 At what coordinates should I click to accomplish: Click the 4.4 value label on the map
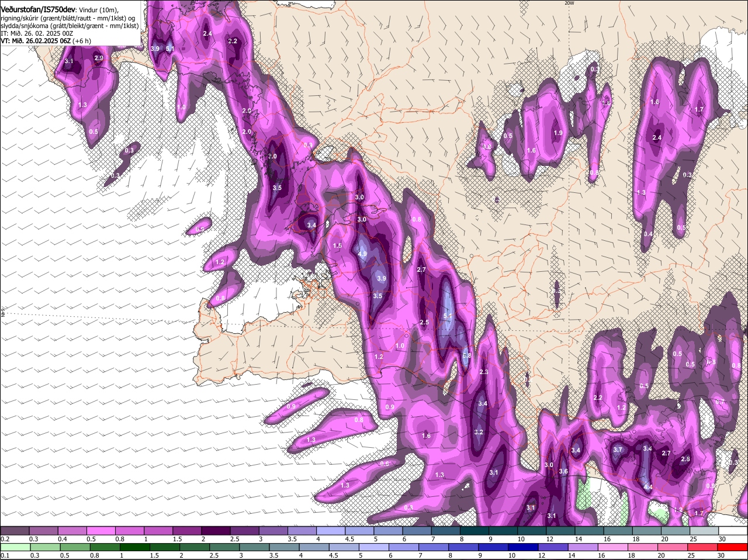coord(647,487)
